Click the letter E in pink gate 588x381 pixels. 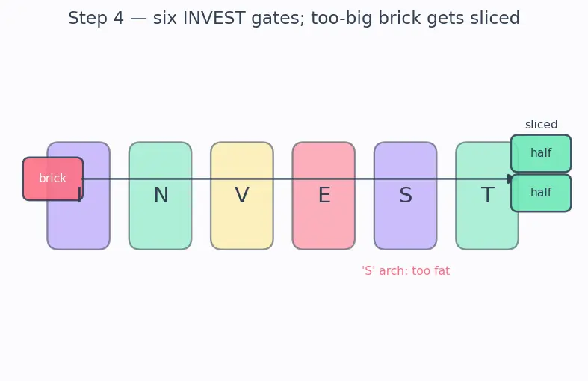[324, 196]
